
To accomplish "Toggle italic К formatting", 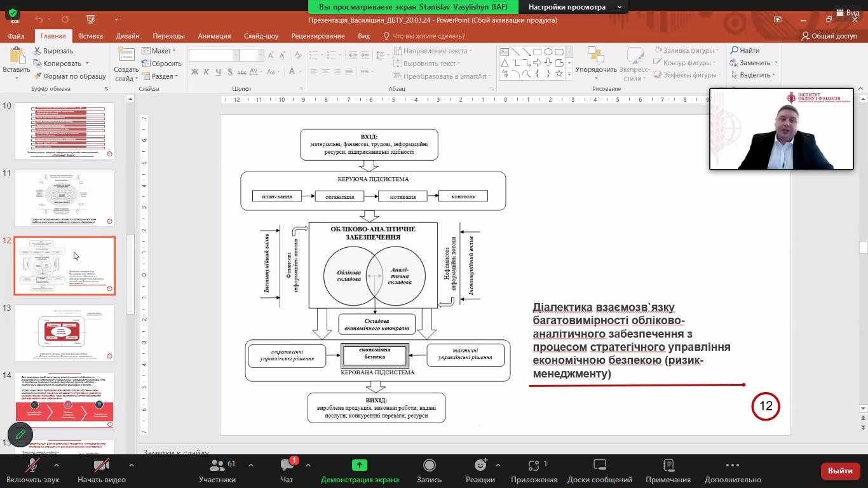I will (x=207, y=72).
